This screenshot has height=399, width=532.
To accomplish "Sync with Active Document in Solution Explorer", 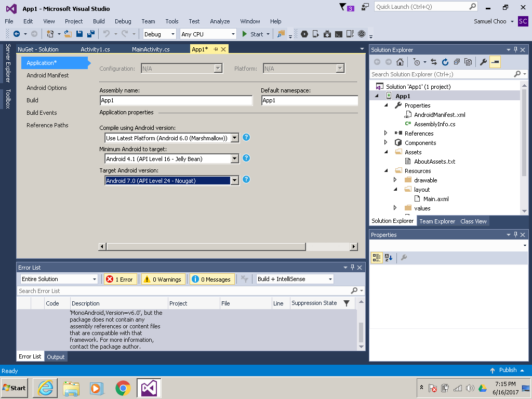I will [434, 62].
